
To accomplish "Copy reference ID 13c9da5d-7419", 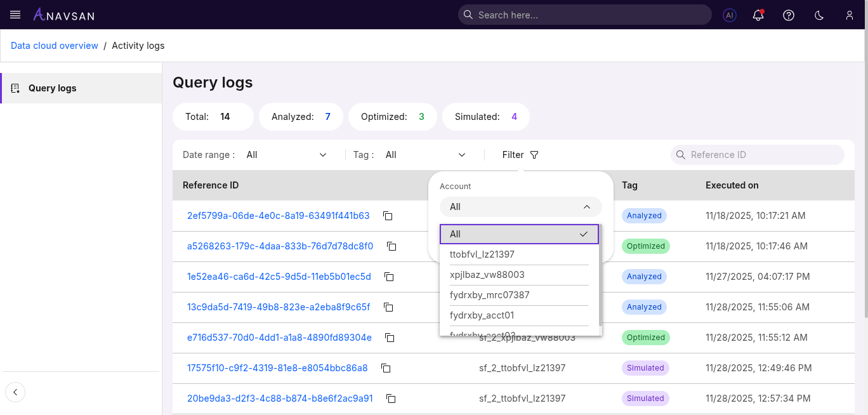I will 388,307.
